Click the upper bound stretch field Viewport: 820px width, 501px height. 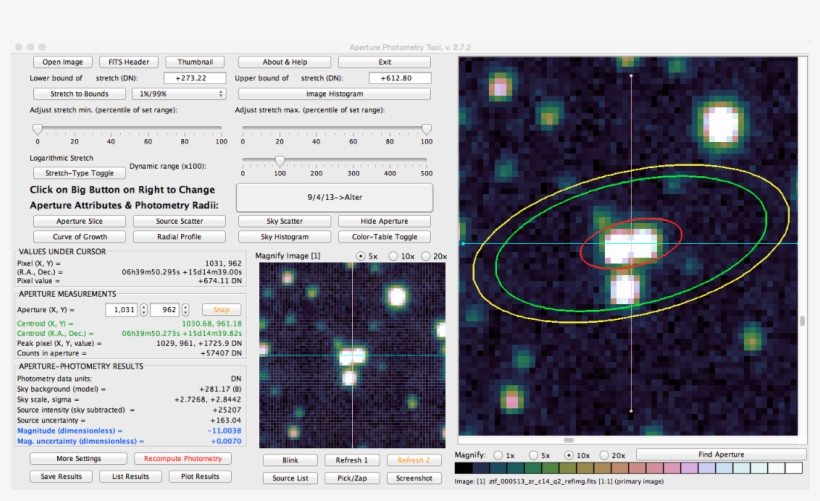pos(400,78)
